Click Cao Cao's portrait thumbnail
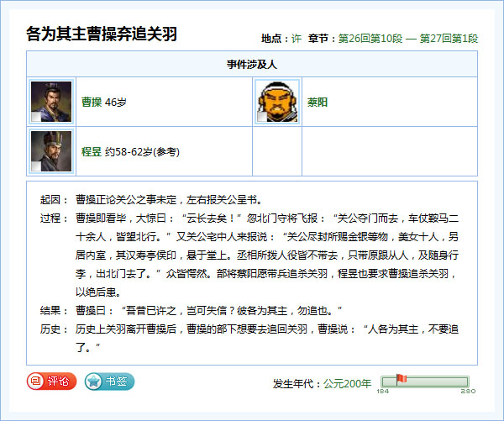 click(50, 102)
